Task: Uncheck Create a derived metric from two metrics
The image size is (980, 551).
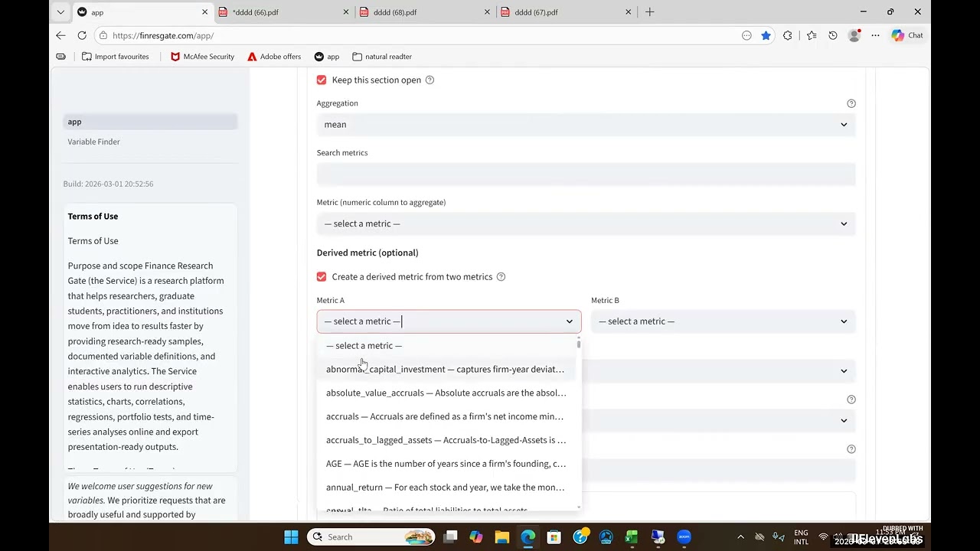Action: point(322,276)
